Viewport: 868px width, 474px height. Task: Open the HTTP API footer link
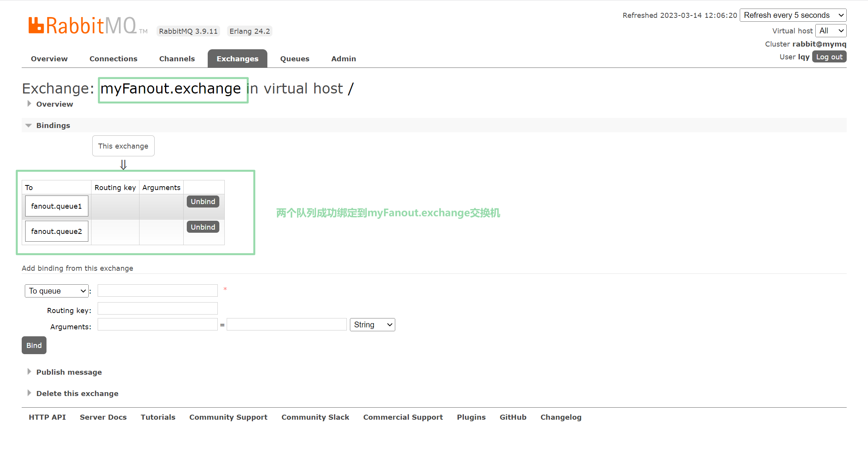pyautogui.click(x=47, y=417)
